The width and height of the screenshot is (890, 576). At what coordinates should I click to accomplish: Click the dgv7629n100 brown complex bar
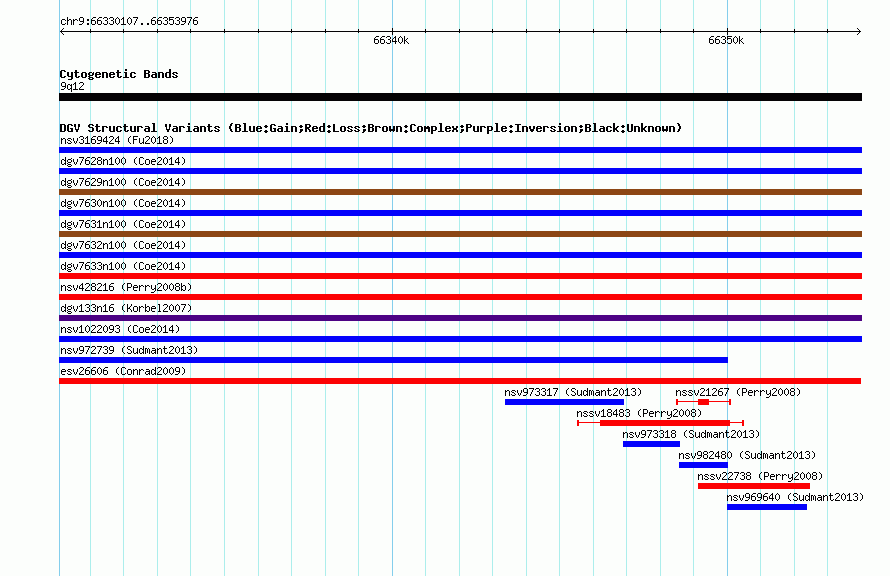[x=460, y=192]
